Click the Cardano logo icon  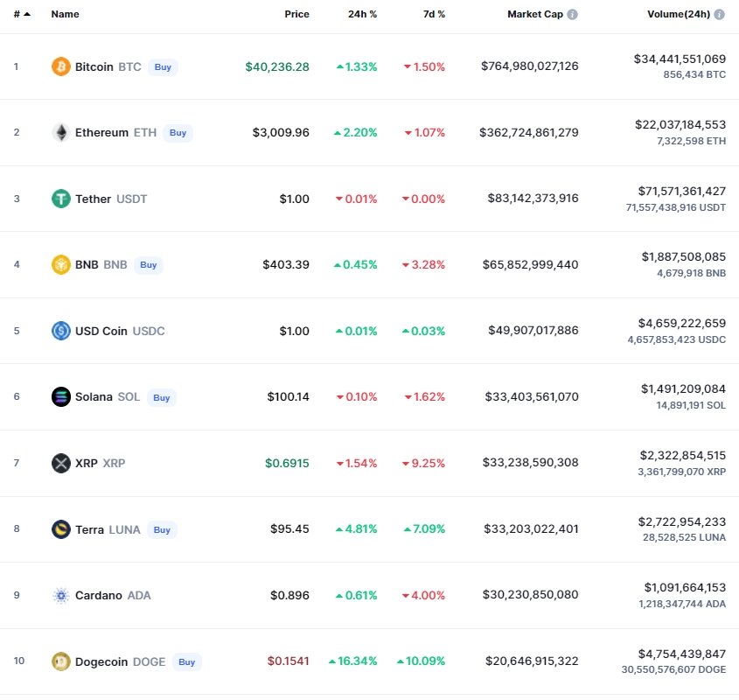61,595
